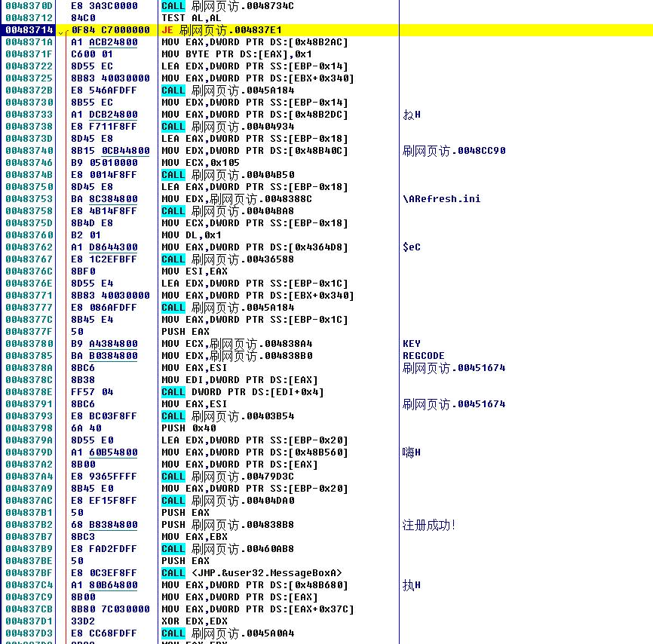Viewport: 653px width, 644px height.
Task: Click CALL 00460AB8 instruction
Action: (228, 549)
